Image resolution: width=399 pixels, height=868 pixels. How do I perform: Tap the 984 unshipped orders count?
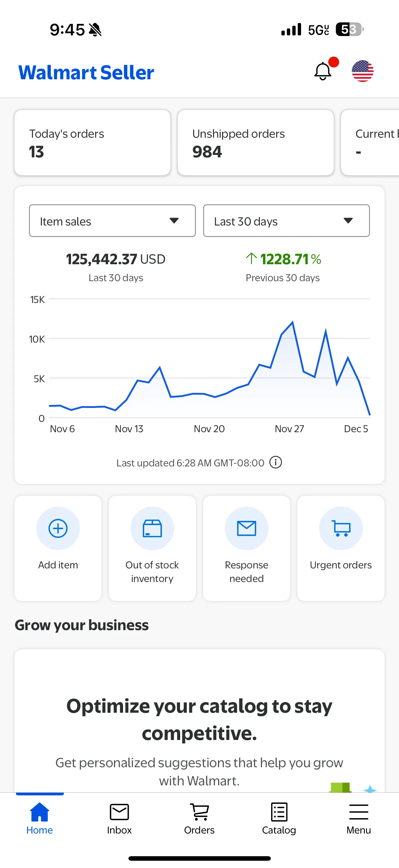pos(207,152)
